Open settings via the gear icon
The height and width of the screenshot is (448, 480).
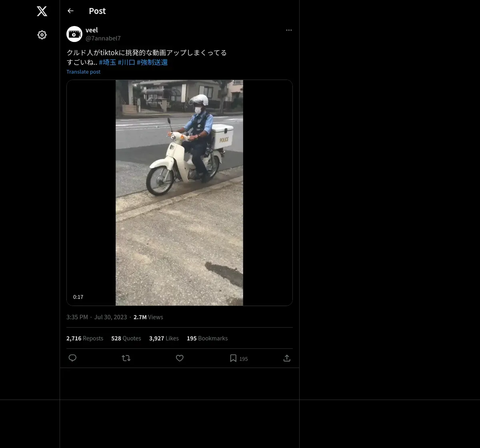(42, 35)
